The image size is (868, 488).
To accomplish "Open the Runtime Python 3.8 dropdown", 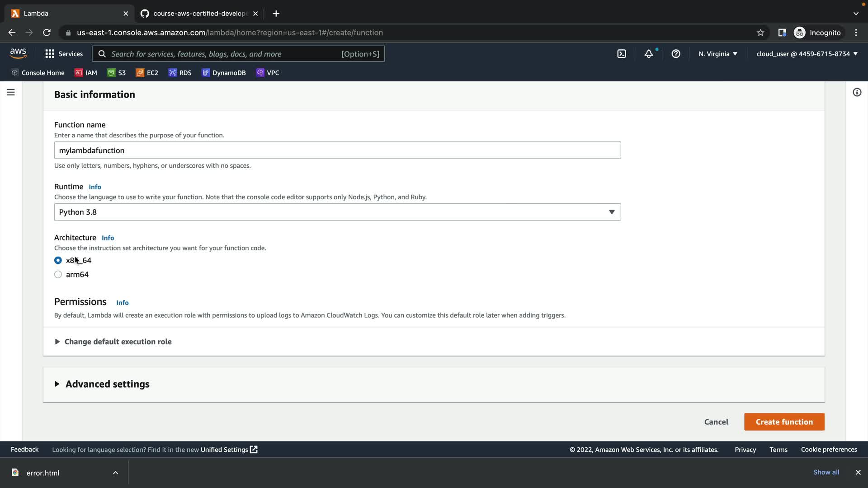I will tap(337, 212).
